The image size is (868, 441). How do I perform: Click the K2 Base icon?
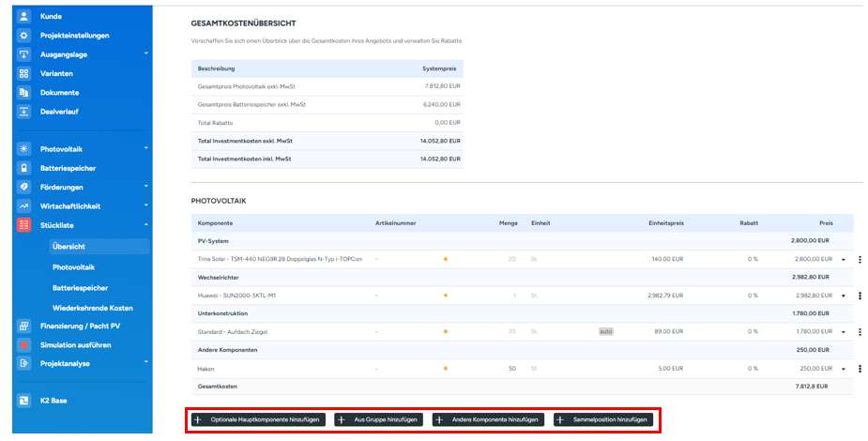(24, 401)
